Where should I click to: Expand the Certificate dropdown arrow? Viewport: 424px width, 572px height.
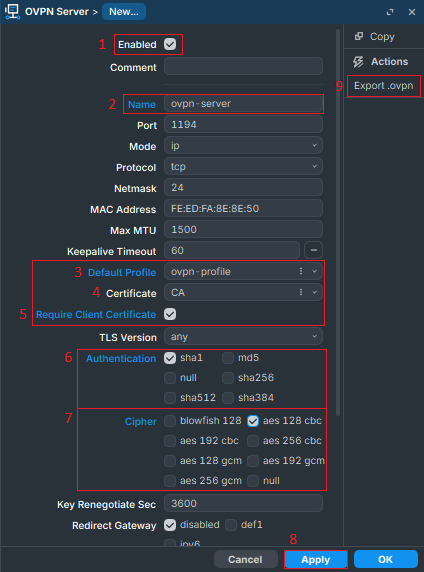315,293
